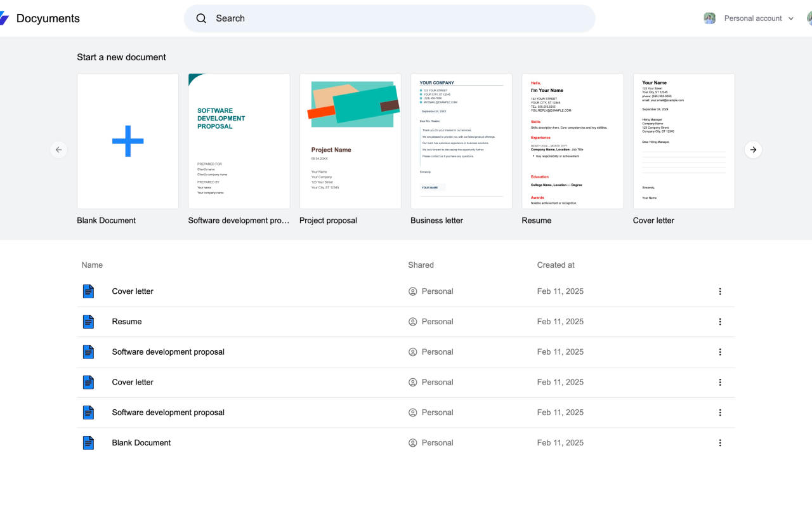Viewport: 812px width, 528px height.
Task: Click the chevron next to Personal account
Action: pyautogui.click(x=791, y=18)
